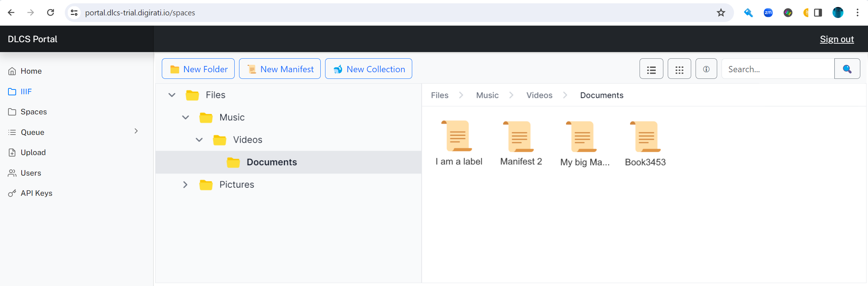Viewport: 868px width, 286px height.
Task: Open the browser profile avatar
Action: click(x=838, y=12)
